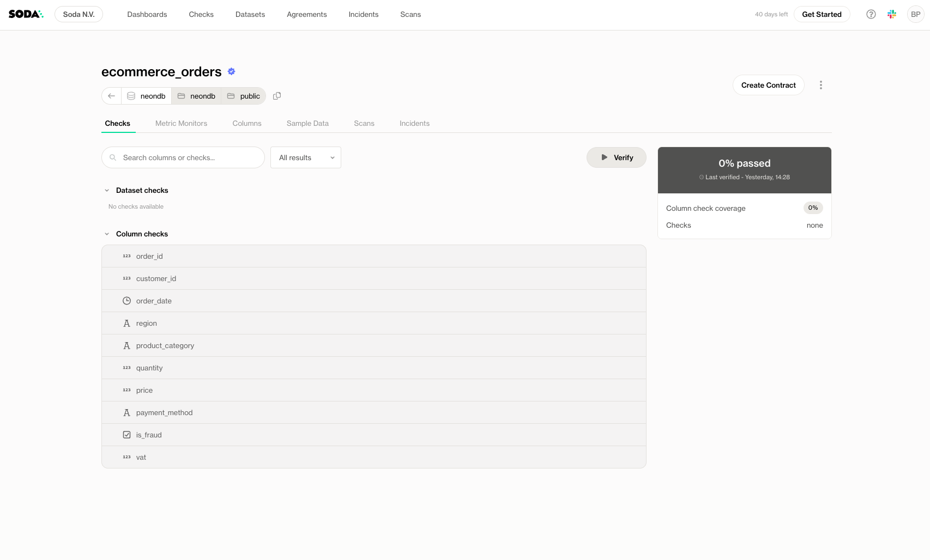Open the region column row
The image size is (930, 560).
click(x=374, y=323)
